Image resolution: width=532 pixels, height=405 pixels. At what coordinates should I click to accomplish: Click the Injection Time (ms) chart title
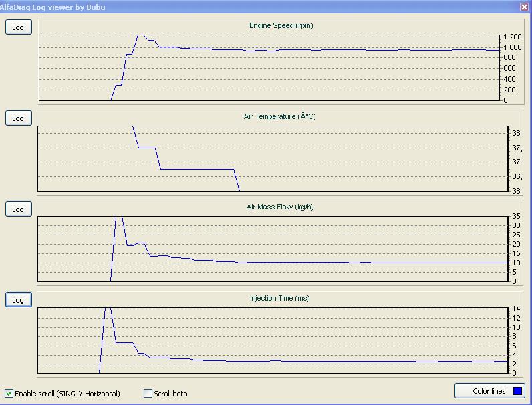280,298
